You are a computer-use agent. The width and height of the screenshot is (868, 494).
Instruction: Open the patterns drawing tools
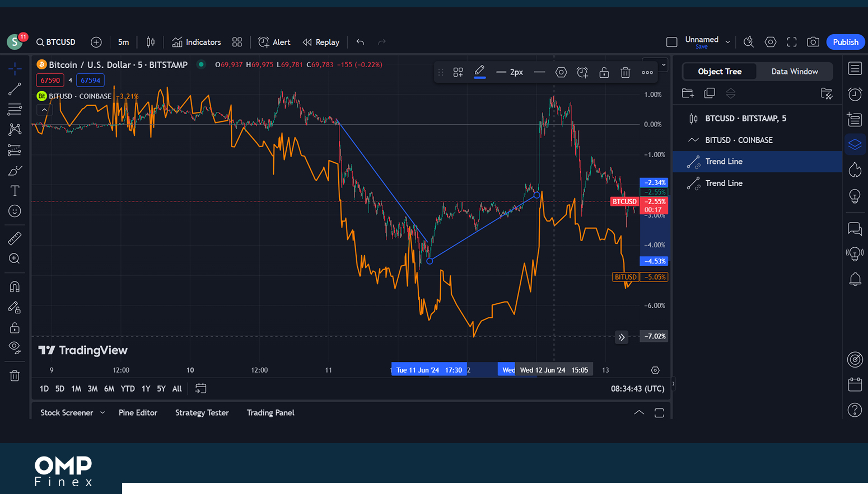click(15, 129)
